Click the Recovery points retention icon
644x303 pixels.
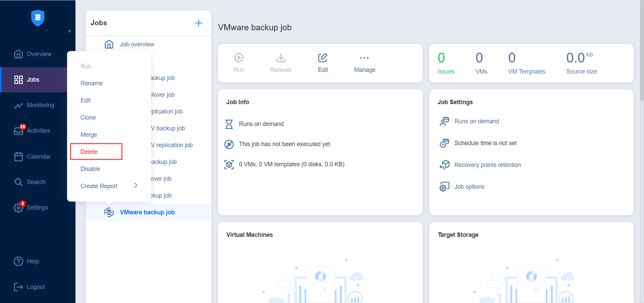point(444,165)
